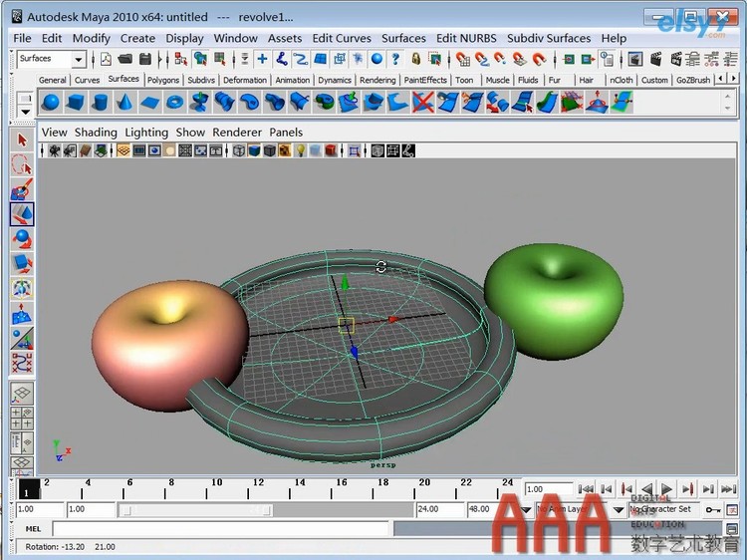
Task: Click the Revolve surface shelf icon
Action: [199, 102]
